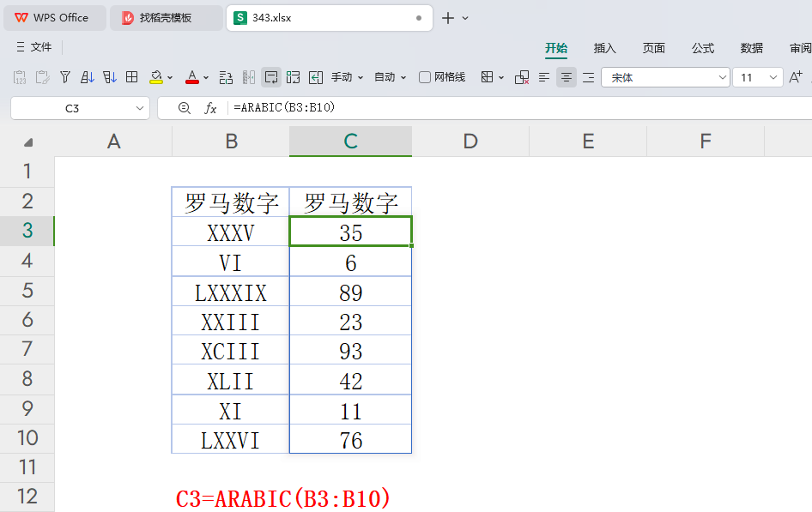Click the paste as values icon

[20, 77]
